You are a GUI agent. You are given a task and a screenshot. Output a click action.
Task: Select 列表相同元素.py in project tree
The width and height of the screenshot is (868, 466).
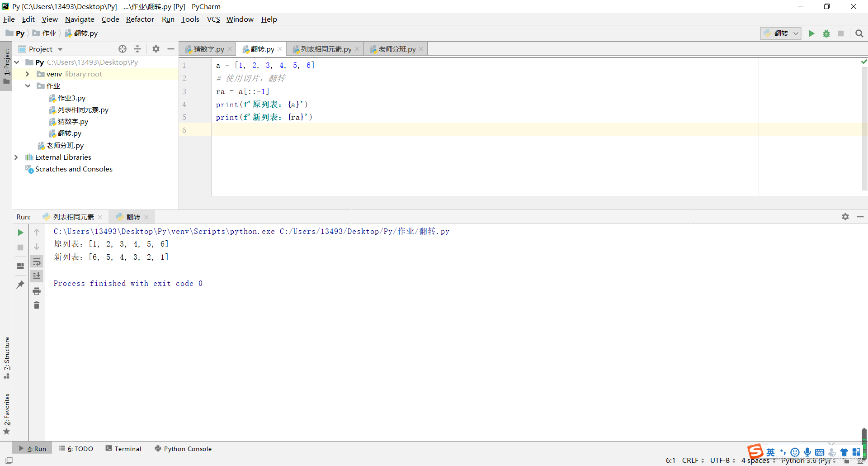[79, 110]
